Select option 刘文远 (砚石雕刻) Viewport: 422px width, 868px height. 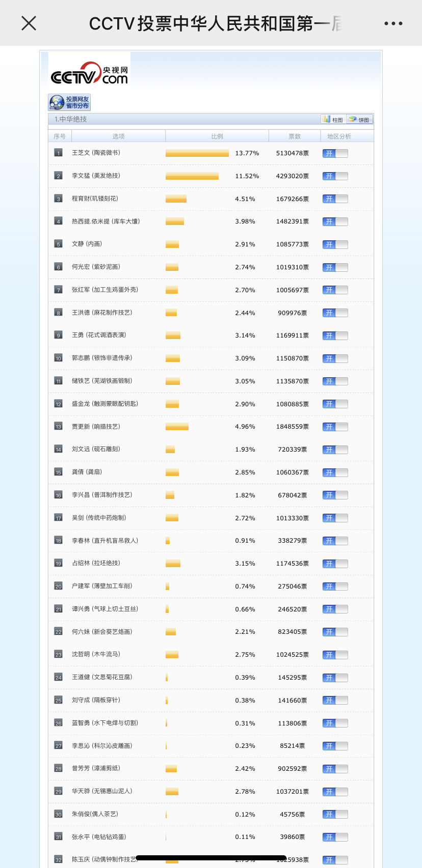click(96, 449)
